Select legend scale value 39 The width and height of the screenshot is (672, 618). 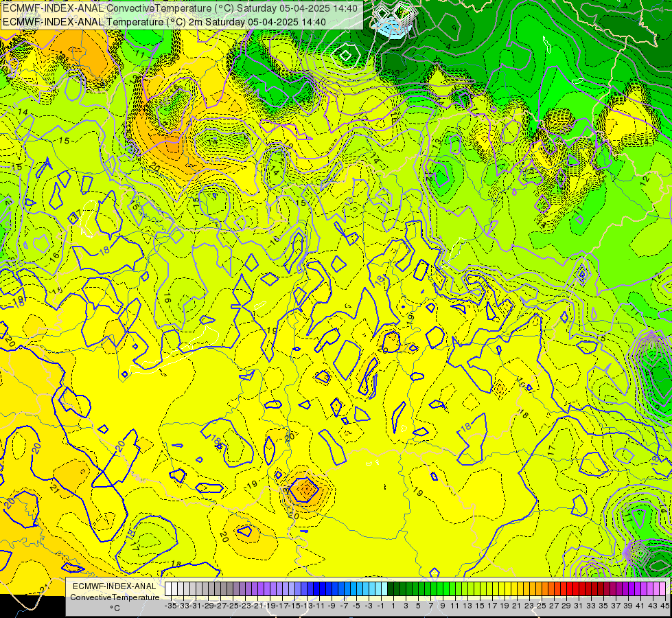pos(628,606)
